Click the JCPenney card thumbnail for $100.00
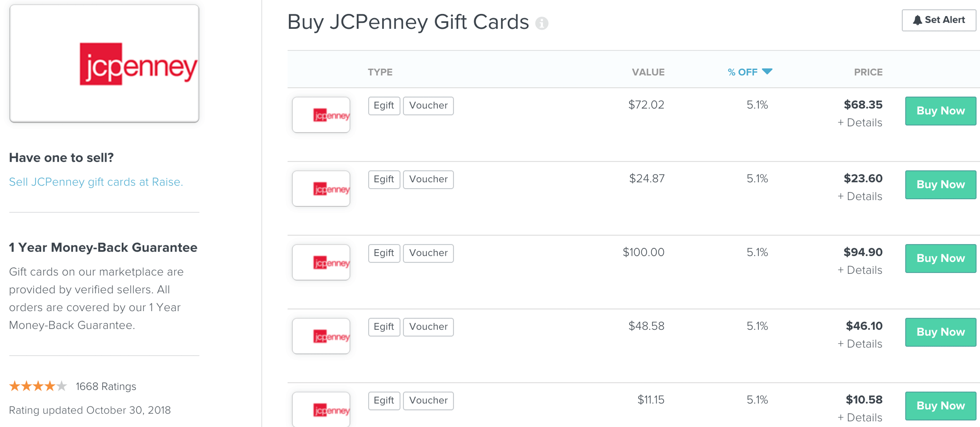The height and width of the screenshot is (427, 980). (321, 262)
